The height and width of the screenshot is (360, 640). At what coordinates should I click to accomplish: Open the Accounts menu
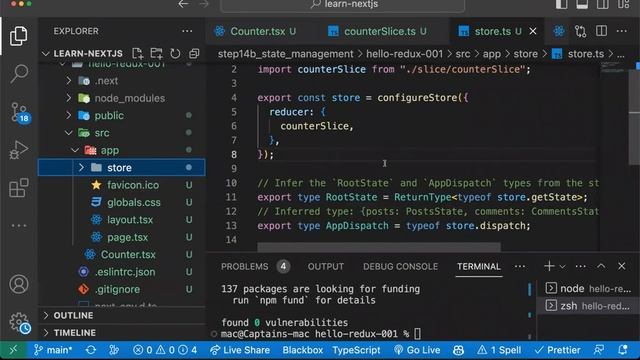pyautogui.click(x=19, y=284)
